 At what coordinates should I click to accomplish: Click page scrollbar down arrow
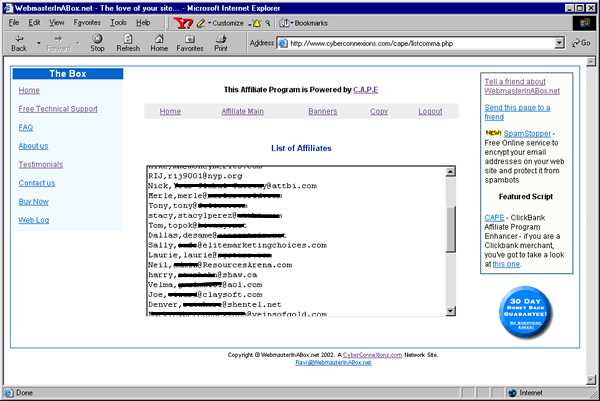591,380
